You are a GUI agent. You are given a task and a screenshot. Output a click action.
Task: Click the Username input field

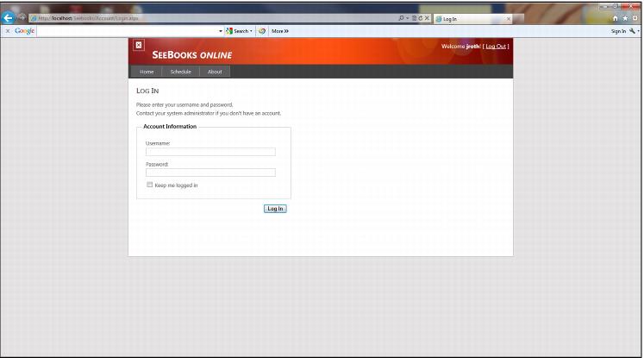click(x=210, y=152)
